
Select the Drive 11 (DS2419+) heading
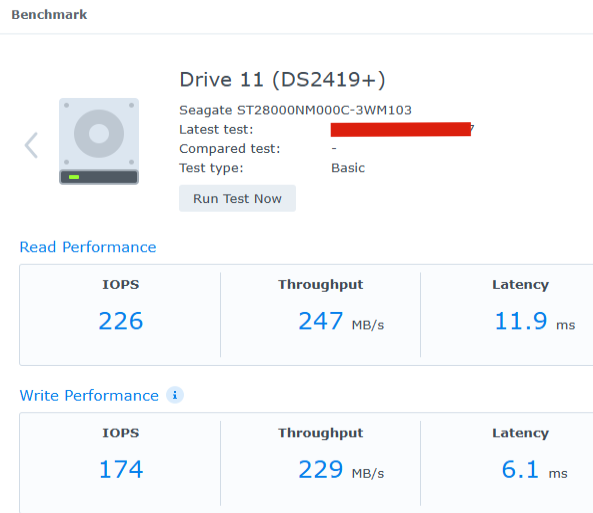coord(282,80)
